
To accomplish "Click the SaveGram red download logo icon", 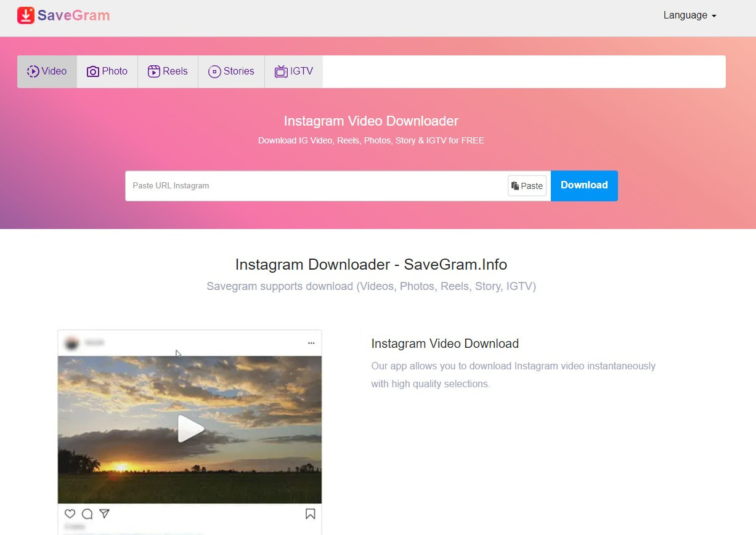I will (26, 15).
